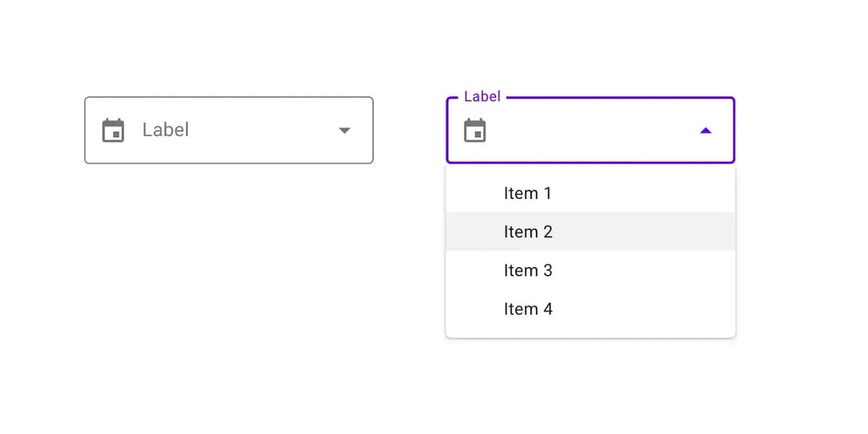The height and width of the screenshot is (434, 868).
Task: Click the highlighted row in the options menu
Action: click(x=590, y=231)
